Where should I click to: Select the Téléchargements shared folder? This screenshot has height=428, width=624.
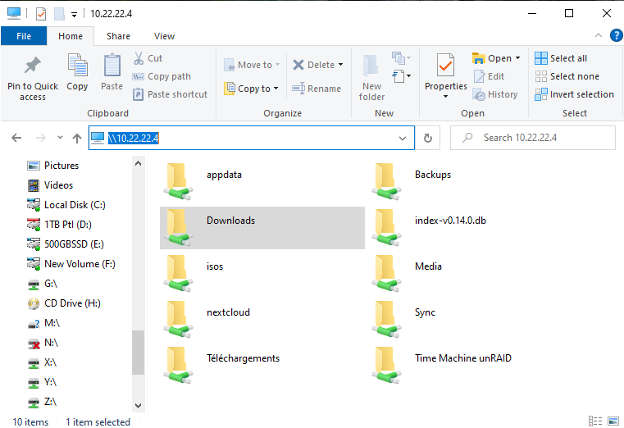[x=262, y=365]
